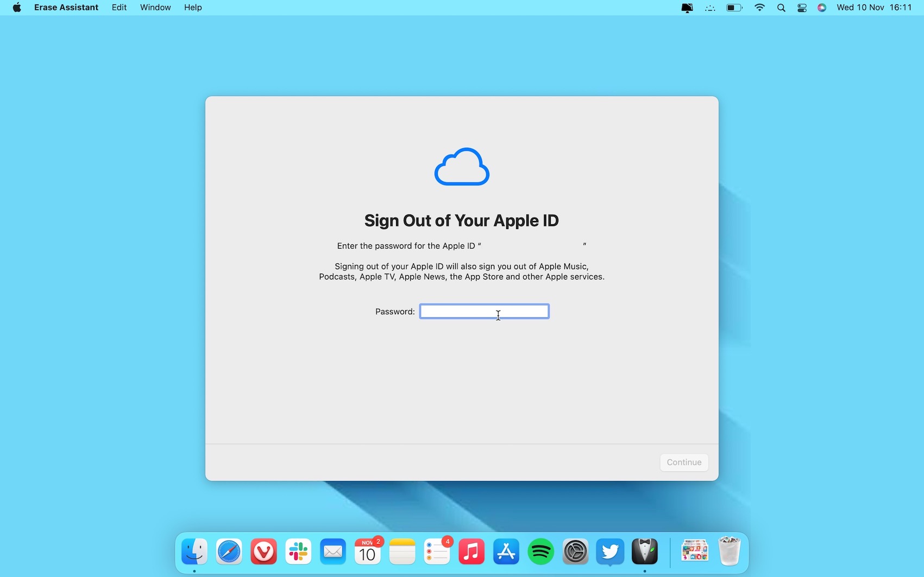Open Safari from the Dock
This screenshot has height=577, width=924.
[x=228, y=551]
